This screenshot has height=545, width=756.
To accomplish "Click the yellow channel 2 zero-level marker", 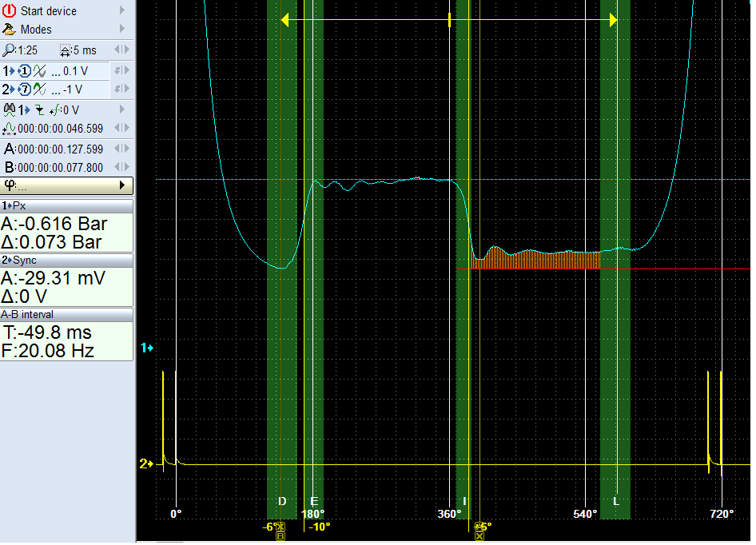I will 146,464.
